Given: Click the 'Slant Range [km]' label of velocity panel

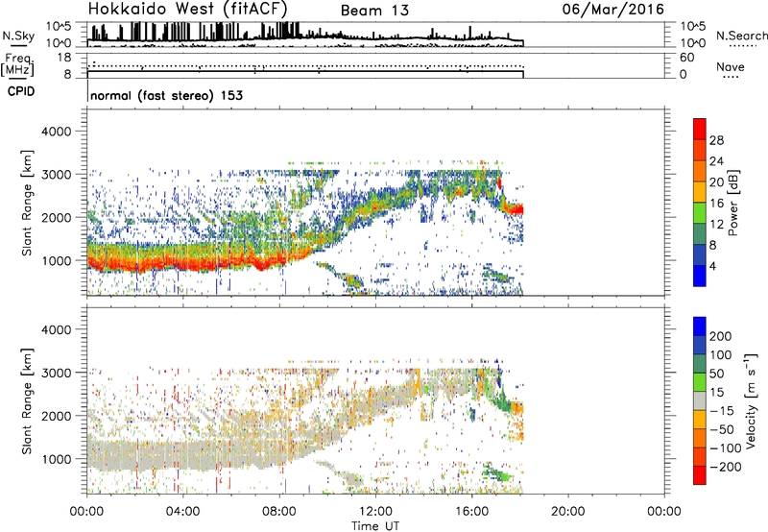Looking at the screenshot, I should click(27, 401).
